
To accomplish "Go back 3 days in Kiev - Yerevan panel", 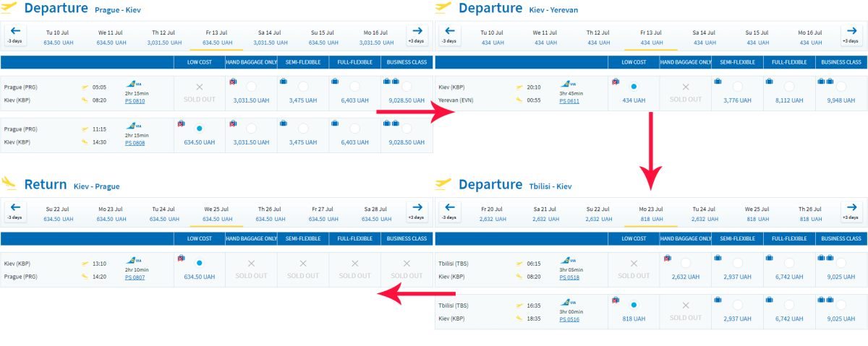I will click(x=449, y=35).
